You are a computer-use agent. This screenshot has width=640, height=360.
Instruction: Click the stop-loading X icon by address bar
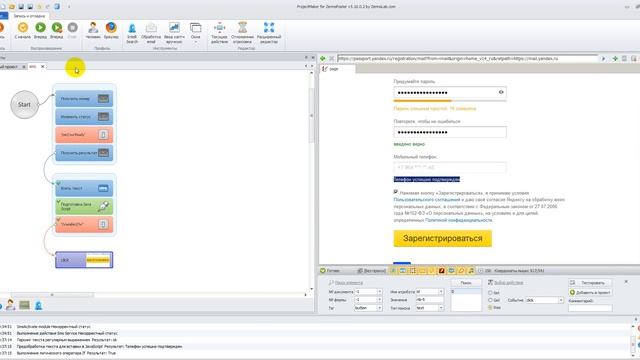pos(331,58)
